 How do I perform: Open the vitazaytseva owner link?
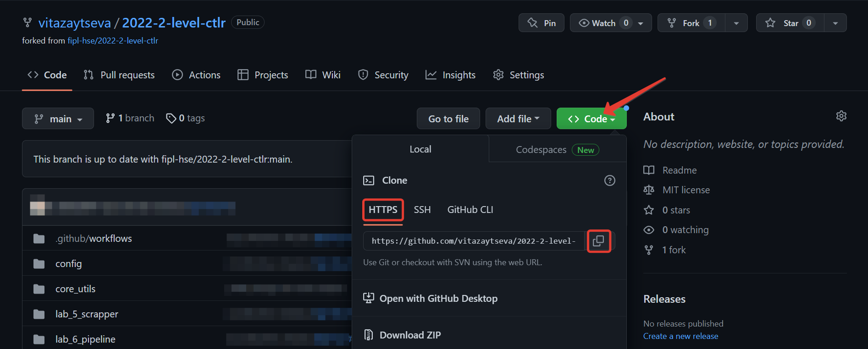point(75,22)
